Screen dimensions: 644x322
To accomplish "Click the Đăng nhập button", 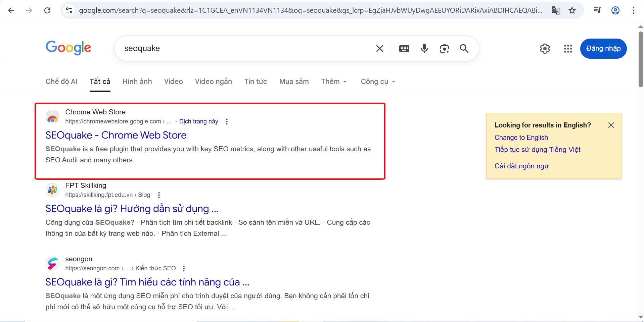I will (x=603, y=48).
